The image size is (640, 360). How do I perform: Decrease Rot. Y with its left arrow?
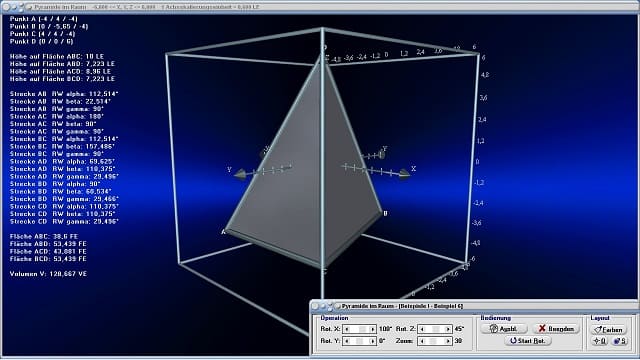pos(347,341)
